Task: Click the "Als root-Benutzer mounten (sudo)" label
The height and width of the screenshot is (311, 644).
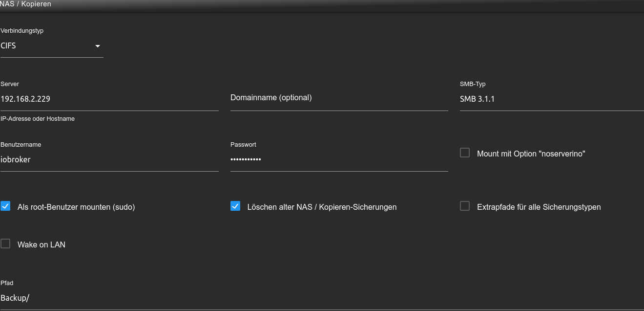Action: [x=76, y=207]
